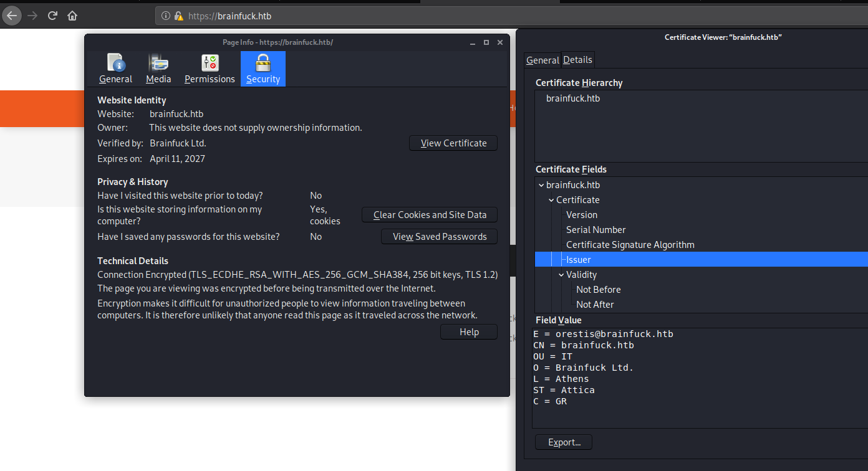The width and height of the screenshot is (868, 471).
Task: Select the Security tab in Page Info
Action: (263, 69)
